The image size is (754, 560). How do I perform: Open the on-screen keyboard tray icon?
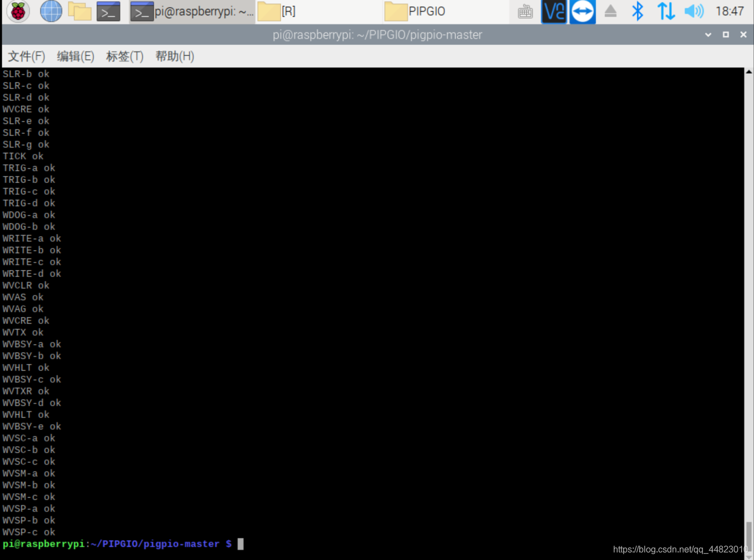[525, 12]
